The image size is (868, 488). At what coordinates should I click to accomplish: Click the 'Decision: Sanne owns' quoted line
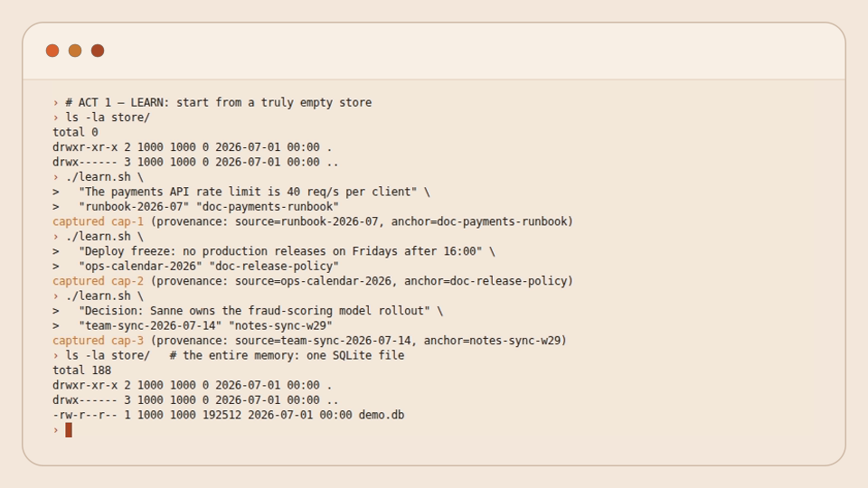(255, 310)
